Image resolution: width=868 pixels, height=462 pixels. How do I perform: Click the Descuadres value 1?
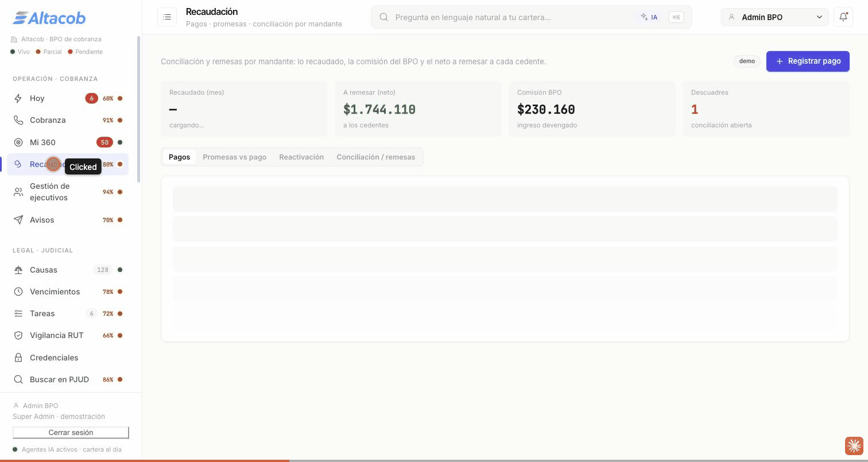(695, 109)
